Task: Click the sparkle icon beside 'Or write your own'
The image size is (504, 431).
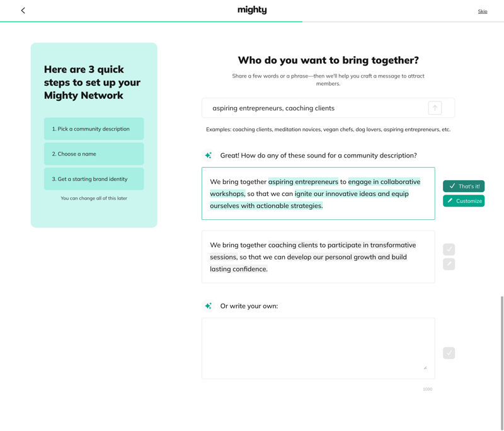Action: click(208, 306)
